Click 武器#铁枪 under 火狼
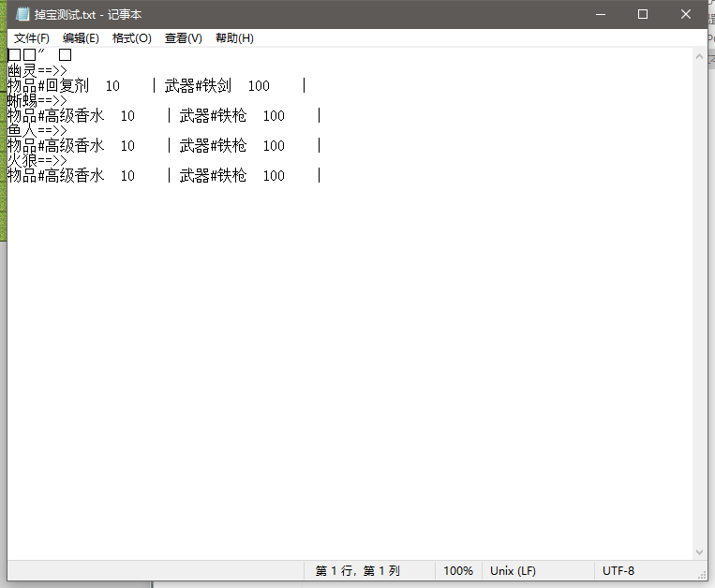The width and height of the screenshot is (715, 588). coord(213,176)
